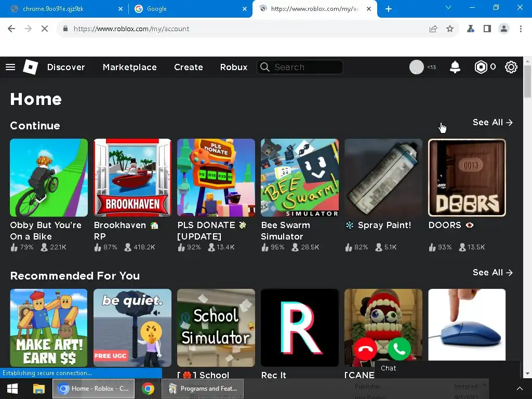
Task: Go back to previous page
Action: 11,29
